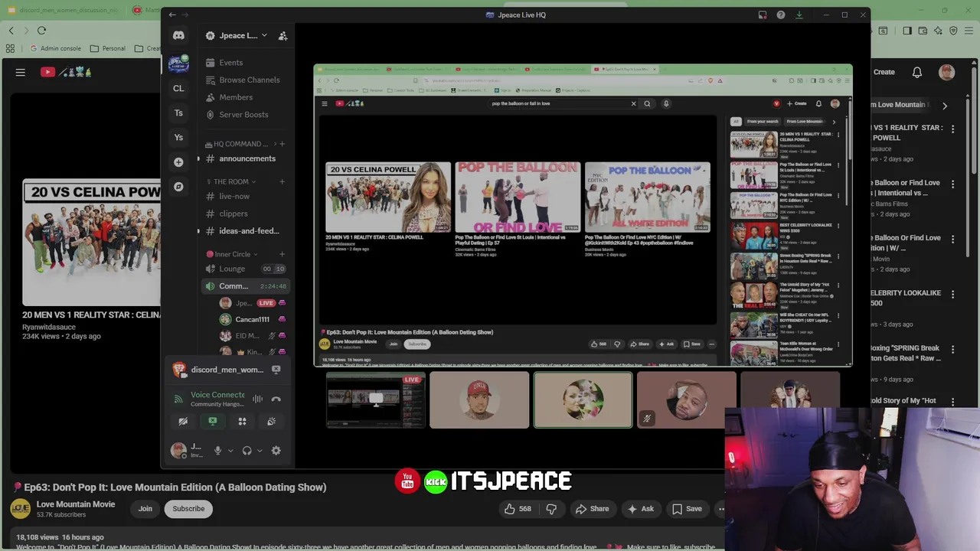Add channel to Inner Circle category

[x=282, y=254]
